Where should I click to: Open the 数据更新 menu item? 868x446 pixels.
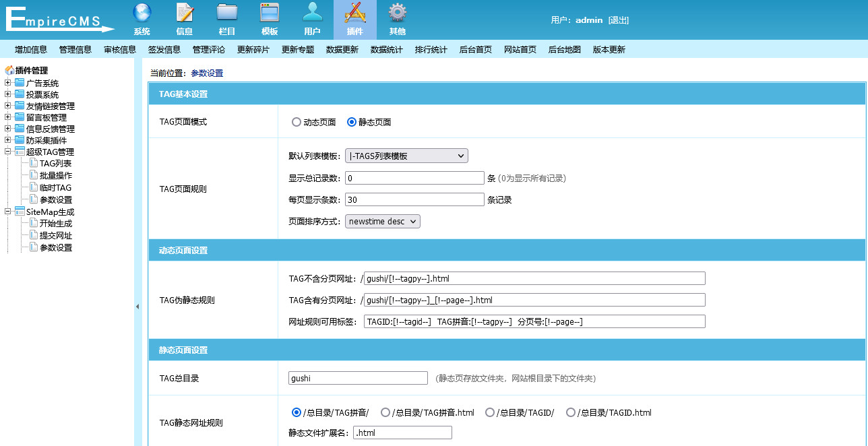342,49
